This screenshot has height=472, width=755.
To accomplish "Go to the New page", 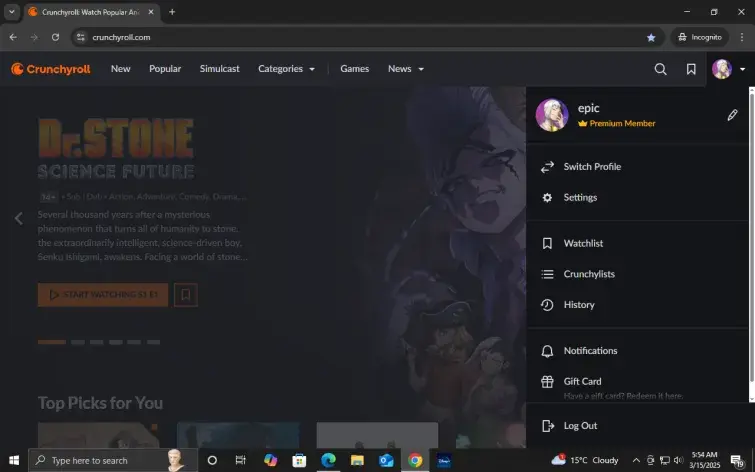I will [120, 69].
